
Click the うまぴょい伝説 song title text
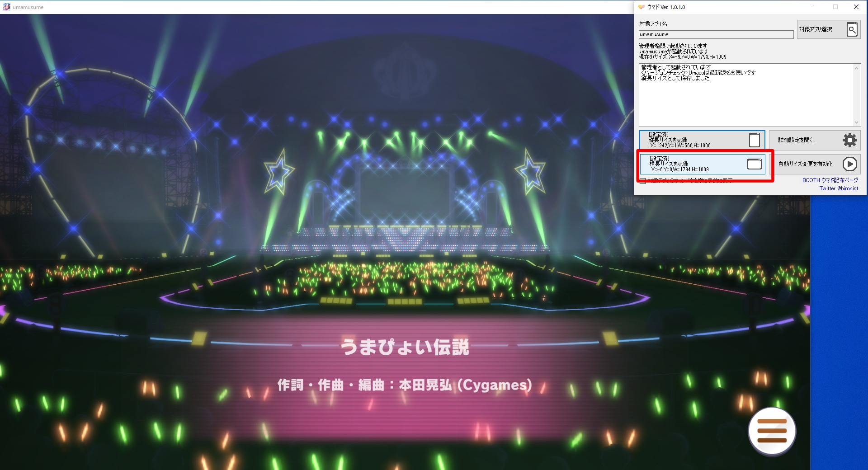(405, 347)
